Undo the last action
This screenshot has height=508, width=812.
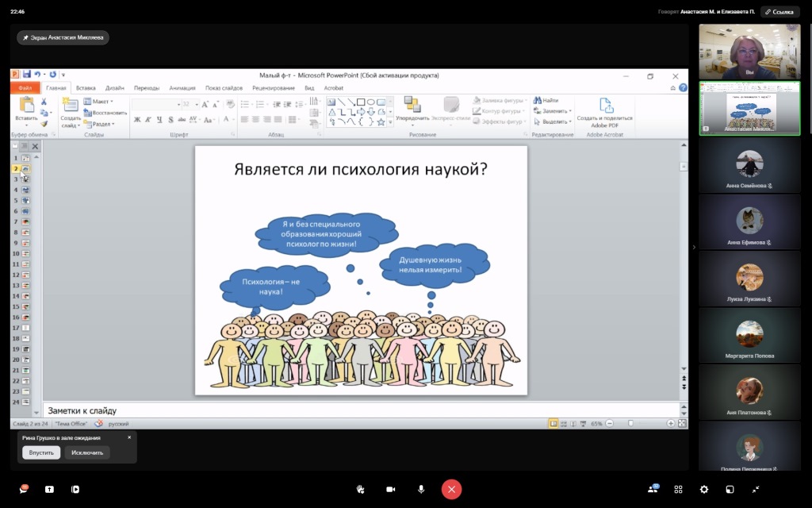pos(37,75)
